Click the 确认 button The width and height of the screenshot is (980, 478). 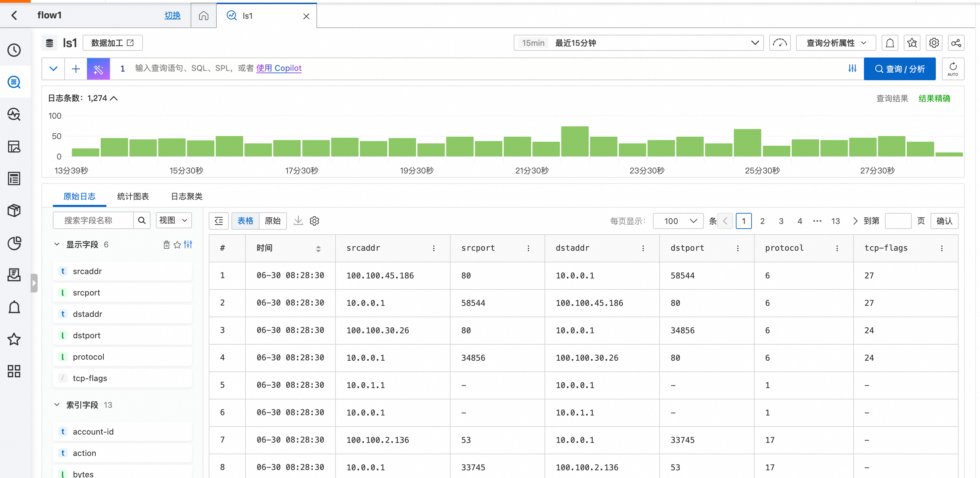point(944,221)
